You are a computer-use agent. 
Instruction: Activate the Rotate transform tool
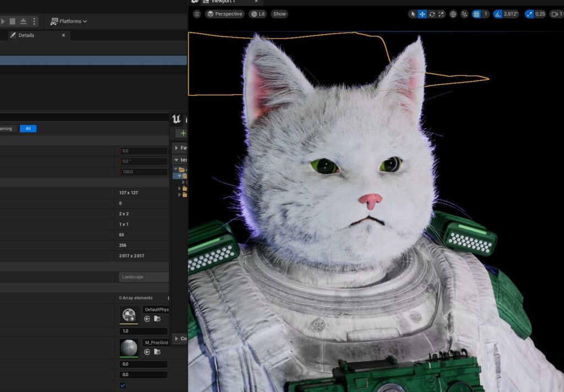tap(432, 14)
